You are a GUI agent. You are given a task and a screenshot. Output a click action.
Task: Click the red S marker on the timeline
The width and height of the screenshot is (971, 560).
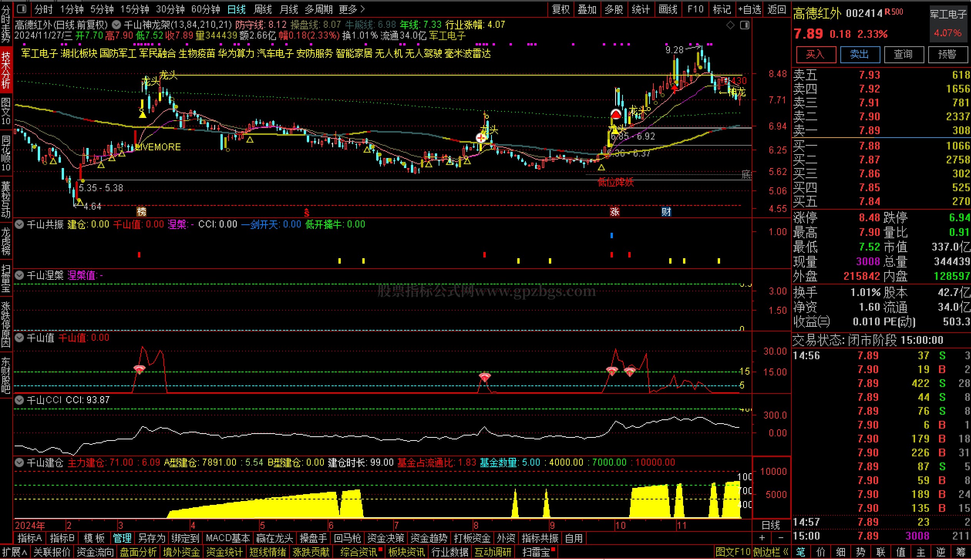(x=306, y=212)
